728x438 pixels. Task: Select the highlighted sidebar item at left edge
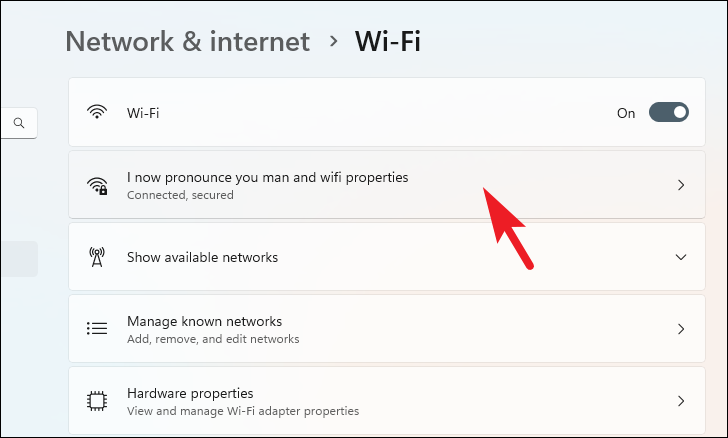point(19,259)
